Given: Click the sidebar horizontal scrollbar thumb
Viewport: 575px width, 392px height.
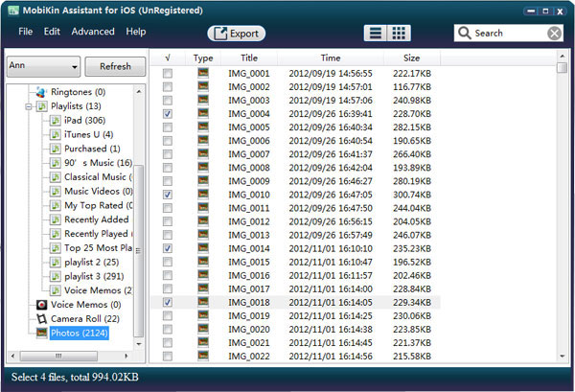Looking at the screenshot, I should [x=58, y=356].
